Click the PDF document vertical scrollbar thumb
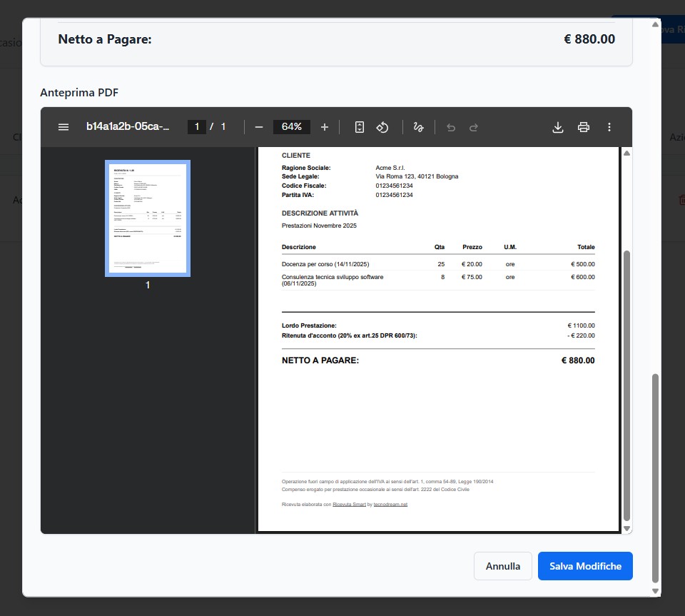Image resolution: width=685 pixels, height=616 pixels. (626, 385)
